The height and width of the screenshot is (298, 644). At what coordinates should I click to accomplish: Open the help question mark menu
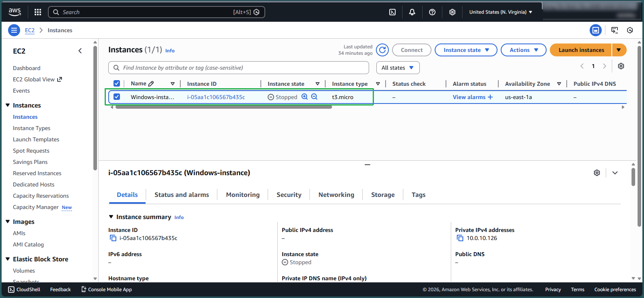[432, 12]
